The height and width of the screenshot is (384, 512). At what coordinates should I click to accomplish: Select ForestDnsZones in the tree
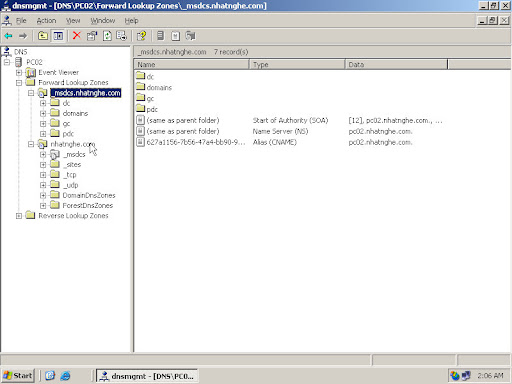88,206
